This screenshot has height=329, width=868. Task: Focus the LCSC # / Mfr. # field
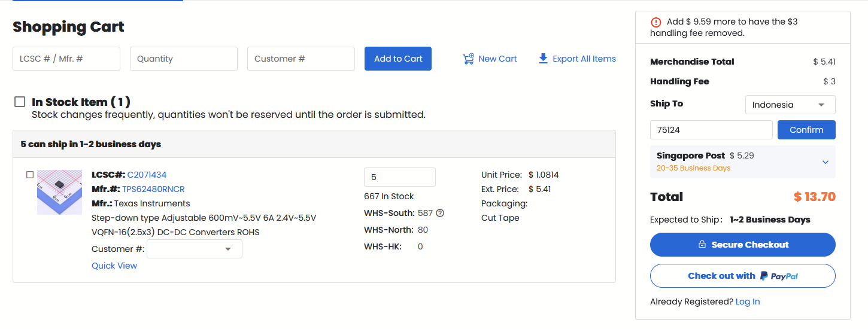click(x=66, y=59)
